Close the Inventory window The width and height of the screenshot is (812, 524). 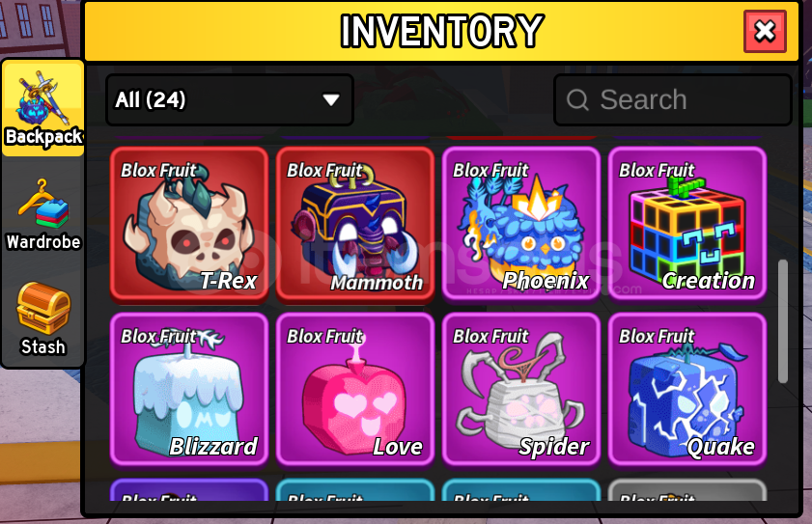[x=765, y=31]
